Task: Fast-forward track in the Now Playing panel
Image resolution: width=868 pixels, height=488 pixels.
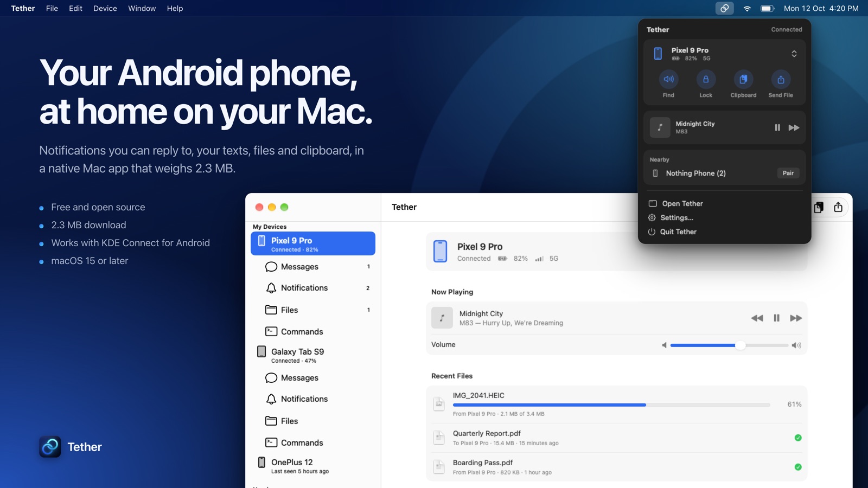Action: click(x=796, y=318)
